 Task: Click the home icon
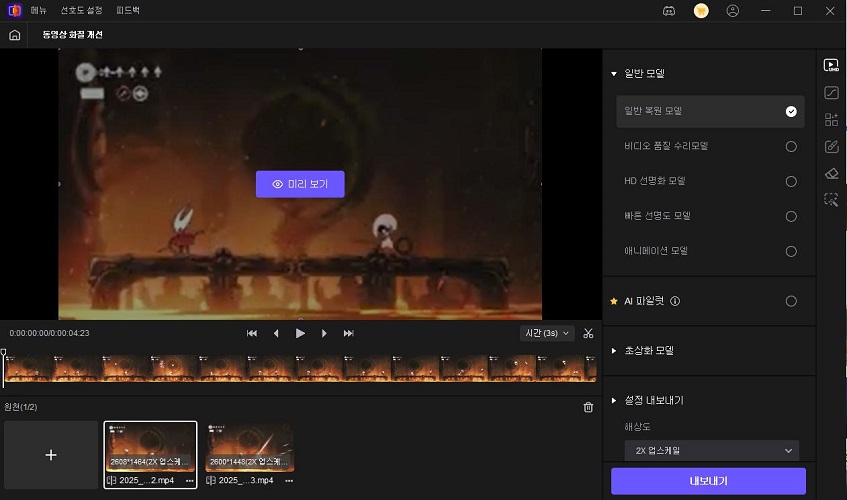[14, 35]
